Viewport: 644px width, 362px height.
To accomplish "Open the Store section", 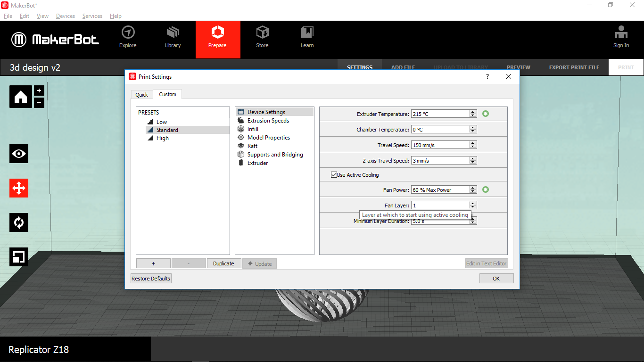I will click(x=262, y=37).
